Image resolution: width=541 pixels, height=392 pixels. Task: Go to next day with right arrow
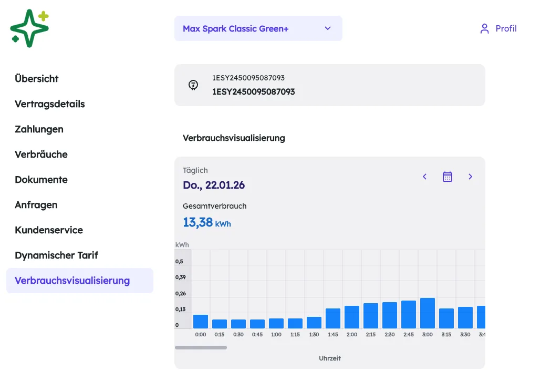click(x=470, y=177)
